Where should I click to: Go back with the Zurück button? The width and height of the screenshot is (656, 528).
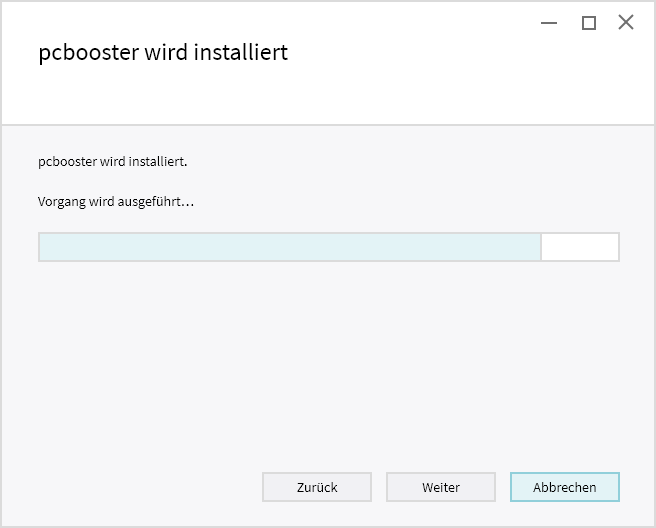click(317, 487)
